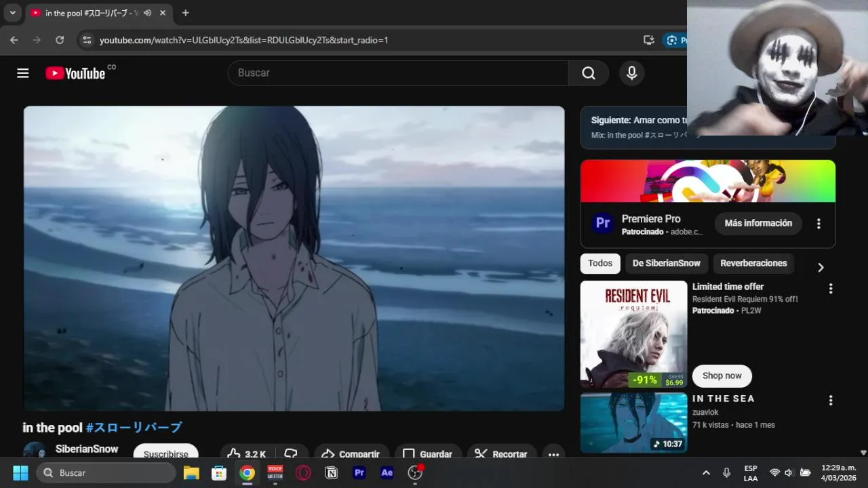Screen dimensions: 868x488
Task: Click the Shop now button
Action: [x=722, y=375]
